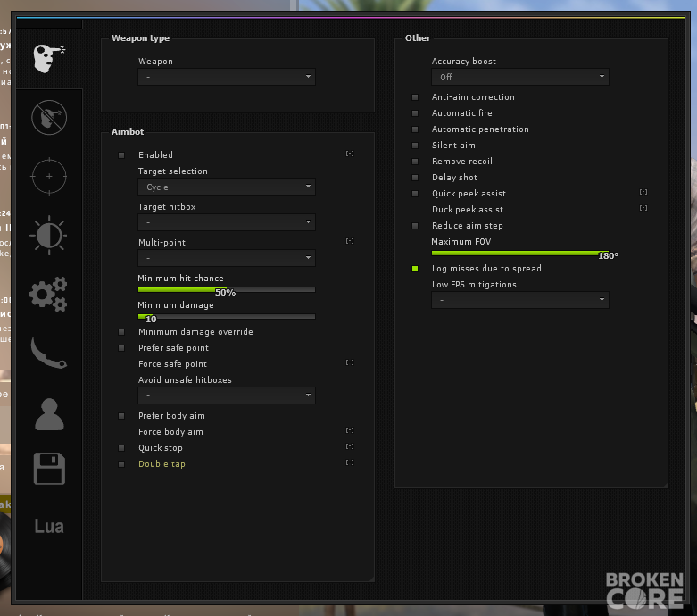
Task: Click the hotkey bind icon beside Force safe point
Action: (x=350, y=362)
